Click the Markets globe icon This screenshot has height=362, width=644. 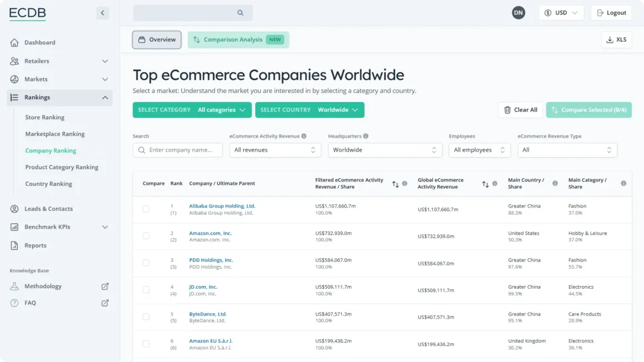pos(14,79)
